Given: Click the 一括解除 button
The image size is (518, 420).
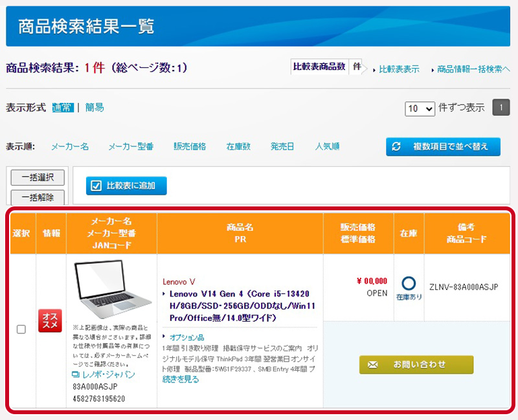Looking at the screenshot, I should click(38, 197).
